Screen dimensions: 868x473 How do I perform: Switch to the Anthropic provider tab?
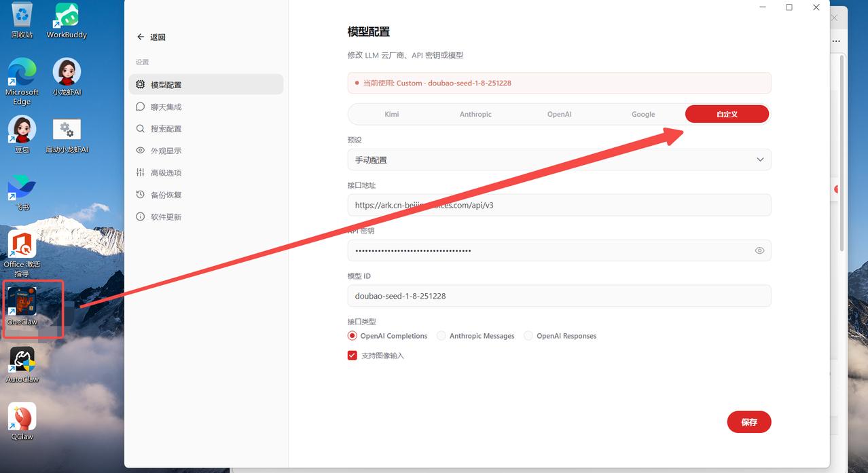(475, 114)
